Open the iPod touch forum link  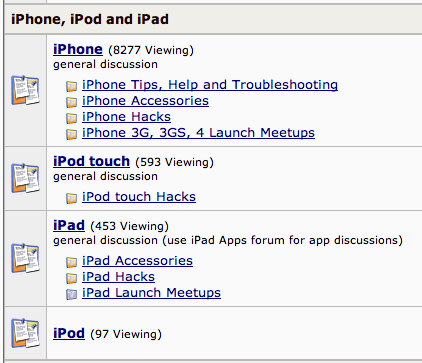[91, 161]
